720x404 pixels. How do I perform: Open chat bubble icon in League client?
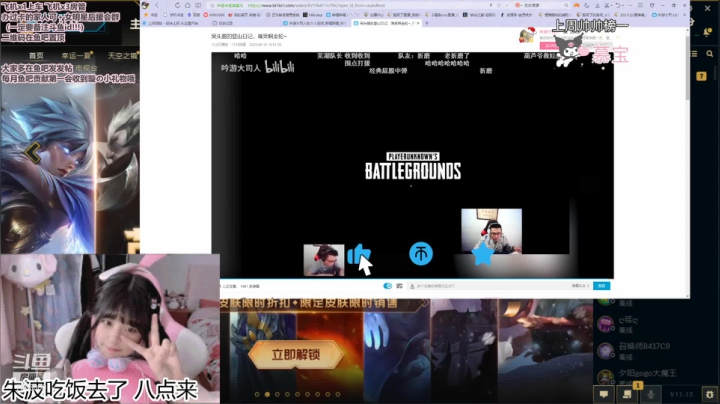[604, 394]
